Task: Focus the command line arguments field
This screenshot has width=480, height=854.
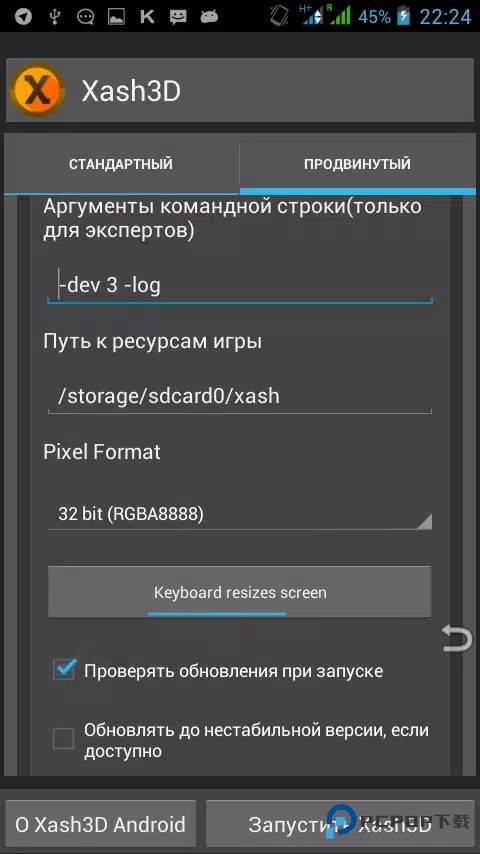Action: pos(240,285)
